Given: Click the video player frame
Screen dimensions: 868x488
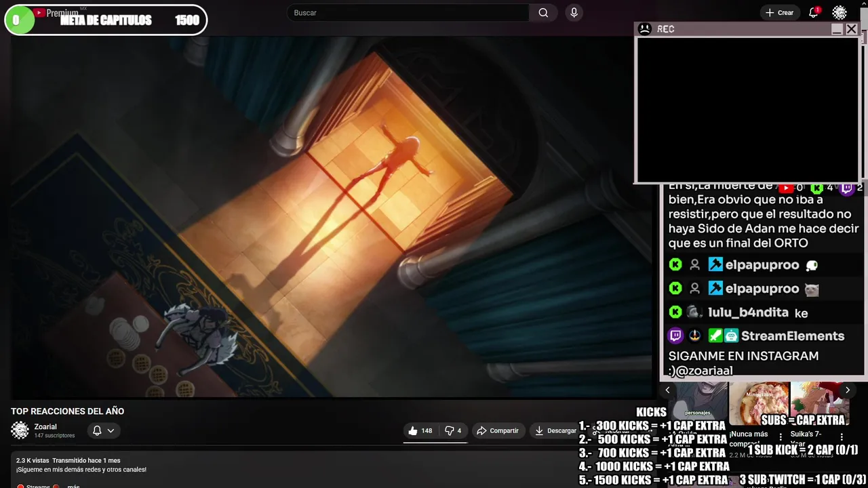Looking at the screenshot, I should [x=331, y=217].
